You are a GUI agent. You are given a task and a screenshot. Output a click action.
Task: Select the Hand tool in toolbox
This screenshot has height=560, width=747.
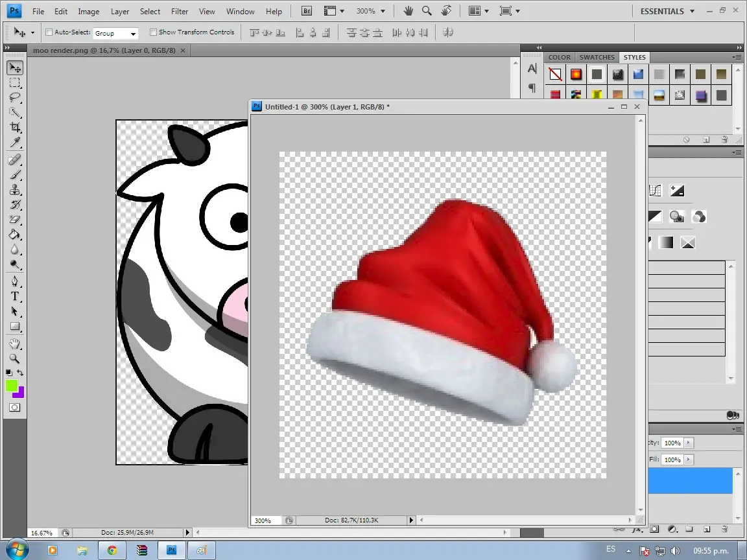point(15,344)
